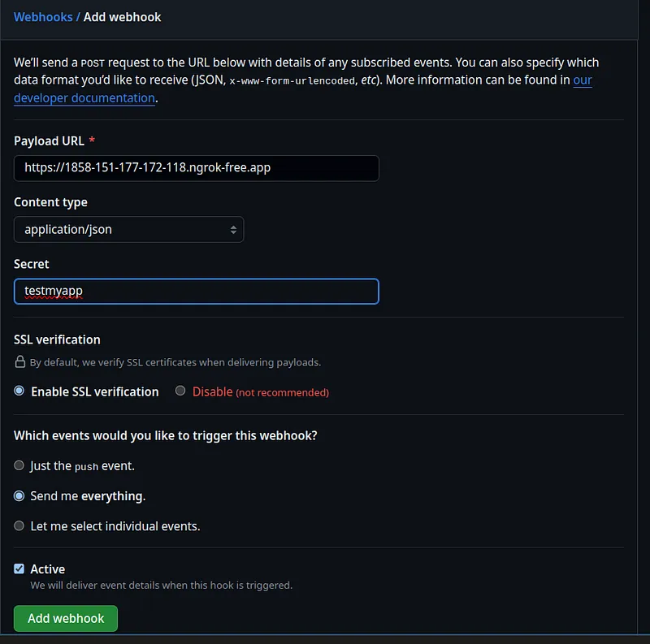Select Send me everything option
Viewport: 650px width, 644px height.
(x=19, y=495)
